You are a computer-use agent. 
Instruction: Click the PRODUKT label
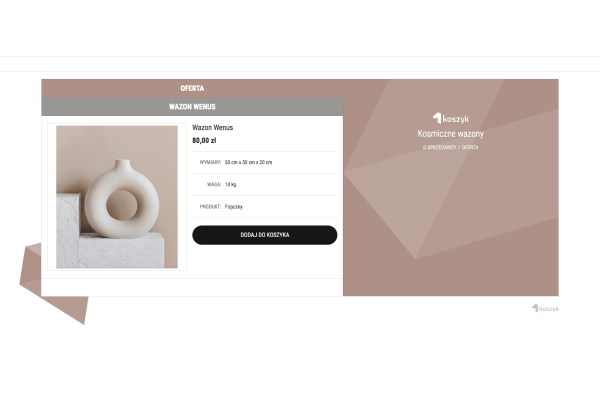(210, 207)
